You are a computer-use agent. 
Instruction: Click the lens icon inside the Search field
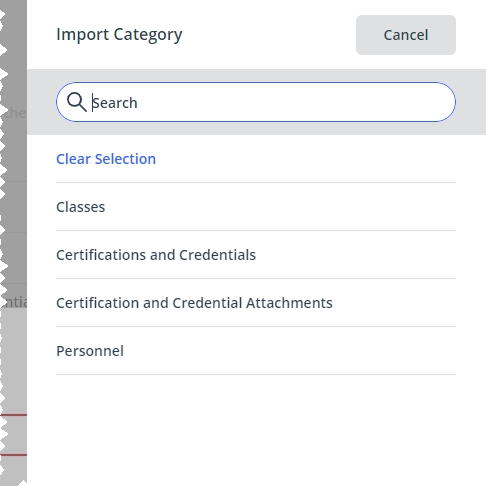77,102
